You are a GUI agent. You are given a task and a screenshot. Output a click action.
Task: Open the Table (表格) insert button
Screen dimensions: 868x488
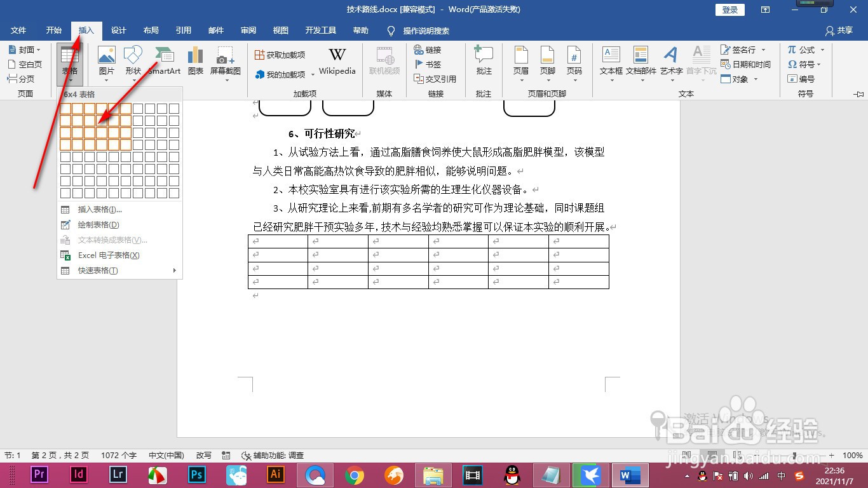(x=69, y=65)
